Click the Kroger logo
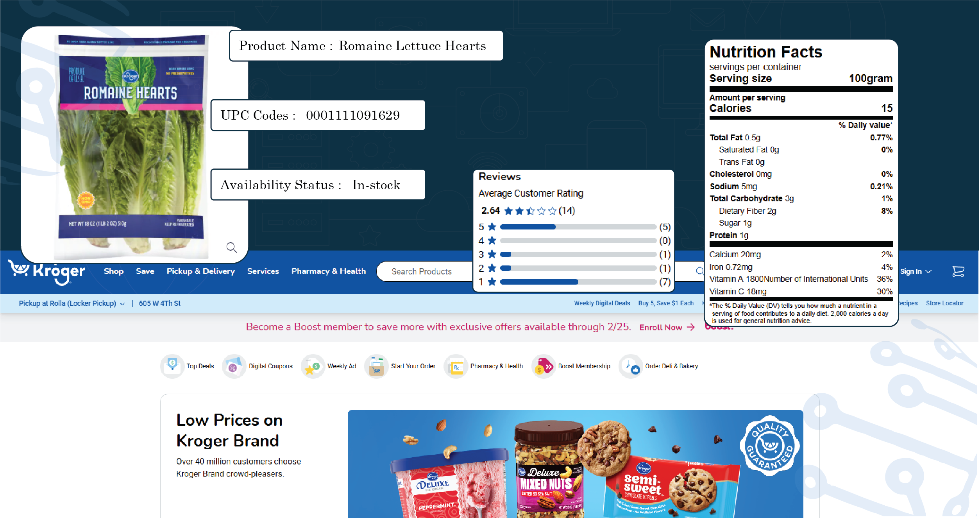 47,271
